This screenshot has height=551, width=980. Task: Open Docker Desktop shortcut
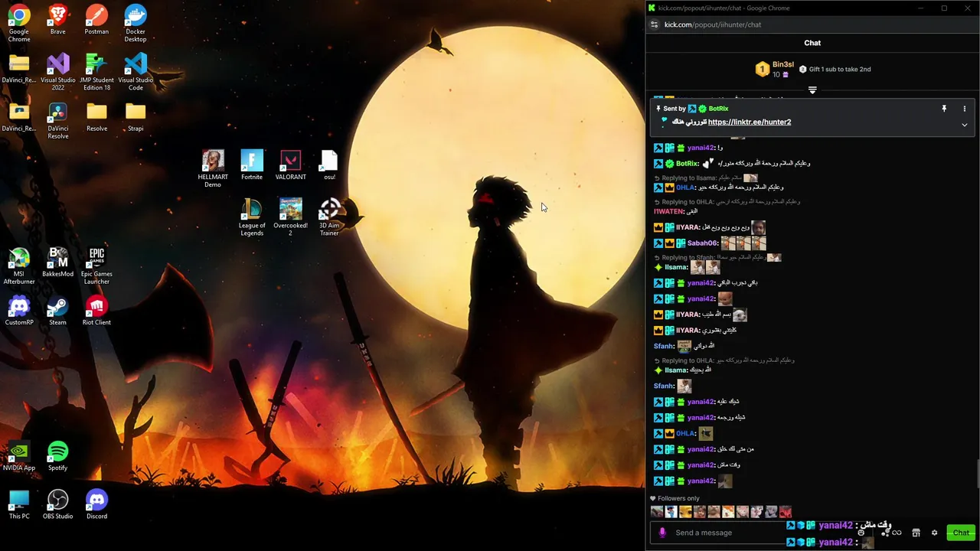tap(136, 23)
